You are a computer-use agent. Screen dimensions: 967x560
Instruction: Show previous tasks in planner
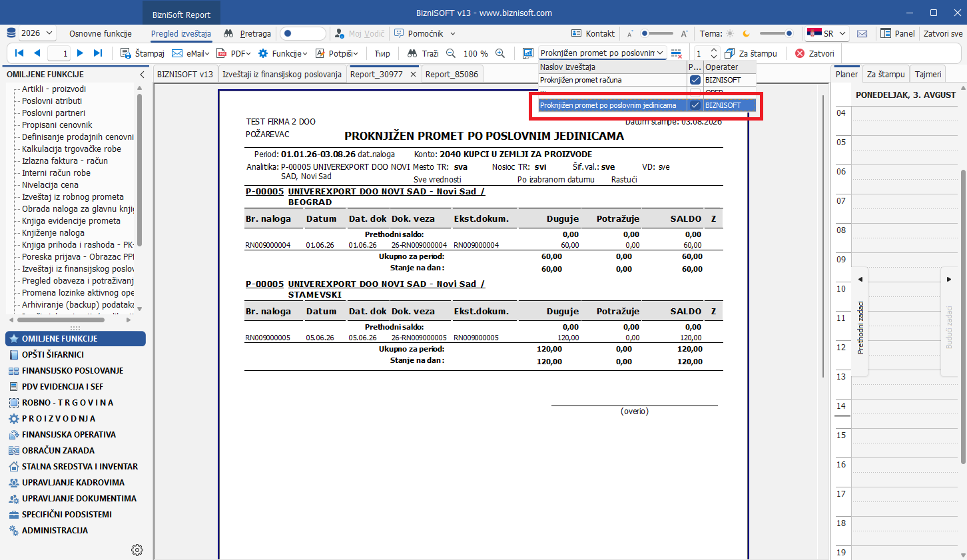(x=860, y=322)
